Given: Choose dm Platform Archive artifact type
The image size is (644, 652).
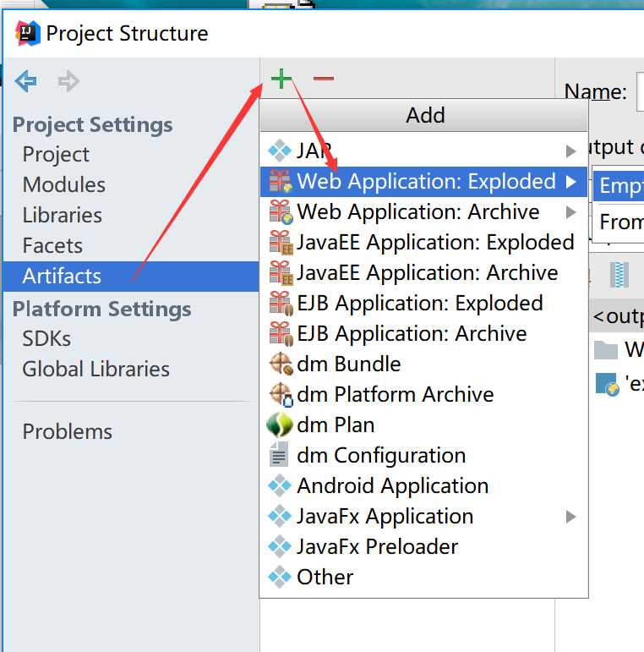Looking at the screenshot, I should [x=423, y=394].
